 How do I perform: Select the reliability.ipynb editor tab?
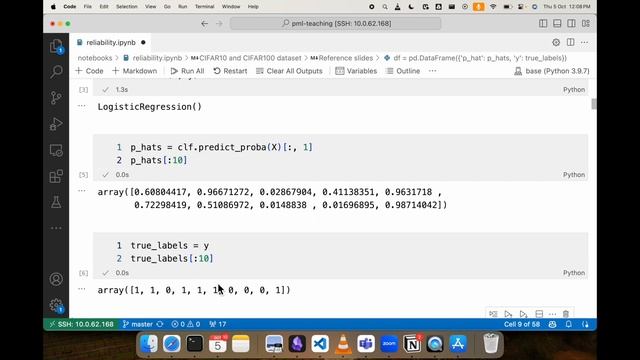(x=111, y=42)
